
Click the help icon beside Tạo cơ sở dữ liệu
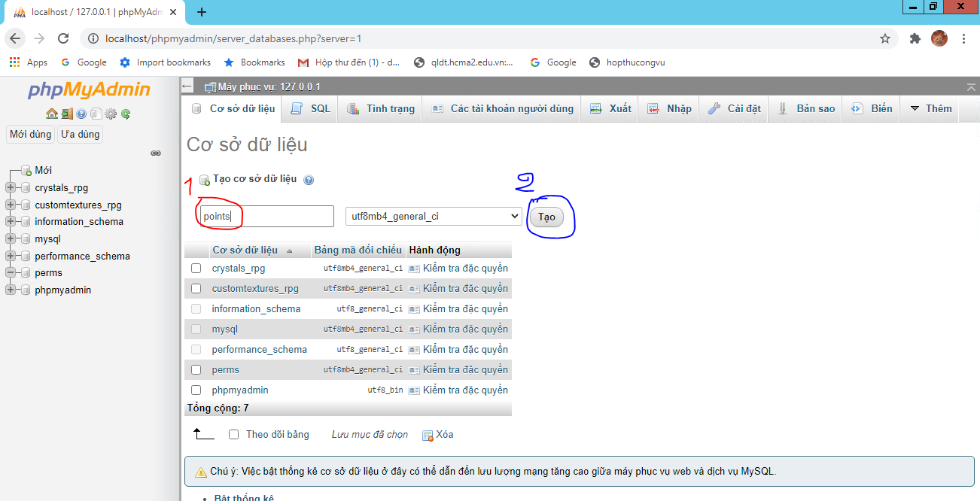pos(309,180)
